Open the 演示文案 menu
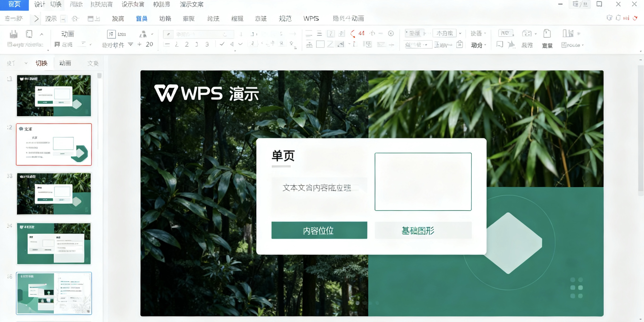 tap(191, 4)
